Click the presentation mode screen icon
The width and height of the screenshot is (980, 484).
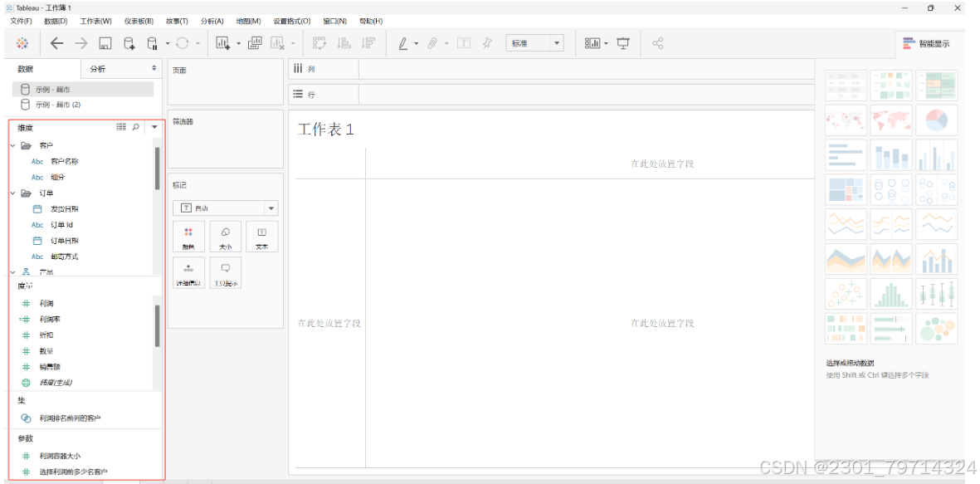click(623, 43)
